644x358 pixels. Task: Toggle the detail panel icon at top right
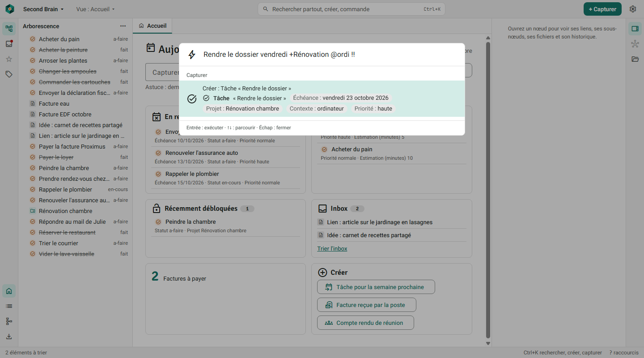635,29
